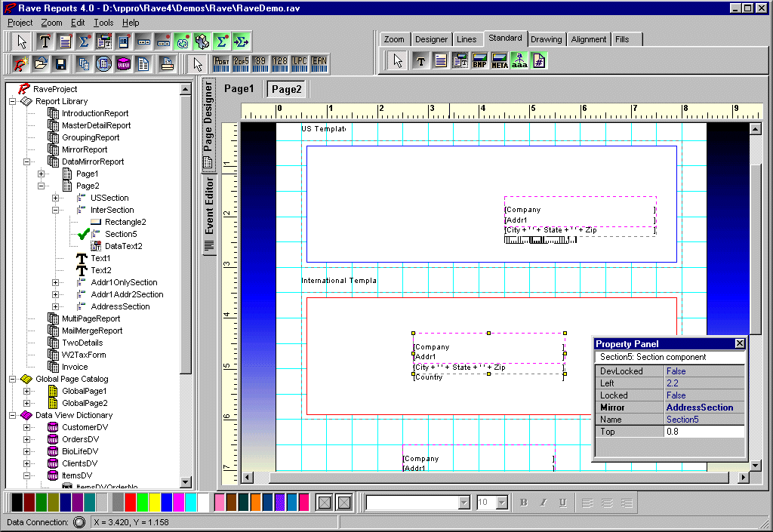Image resolution: width=773 pixels, height=532 pixels.
Task: Click the floppy disk save icon
Action: [60, 64]
